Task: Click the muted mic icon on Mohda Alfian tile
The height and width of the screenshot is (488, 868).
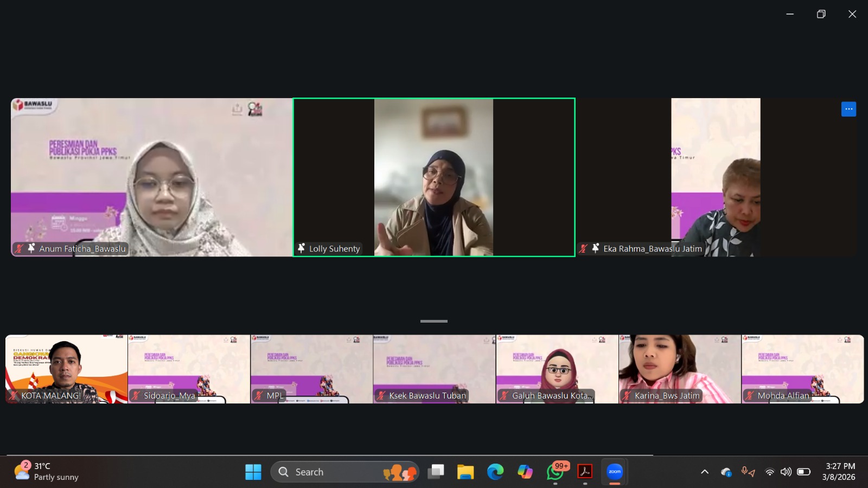Action: click(x=750, y=395)
